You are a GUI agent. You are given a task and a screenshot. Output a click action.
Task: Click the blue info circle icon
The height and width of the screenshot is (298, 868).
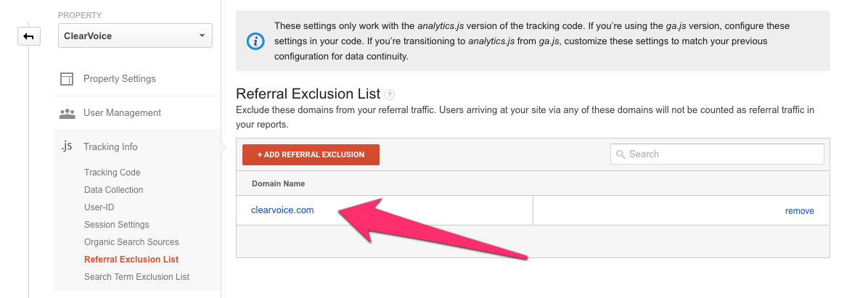pos(255,41)
